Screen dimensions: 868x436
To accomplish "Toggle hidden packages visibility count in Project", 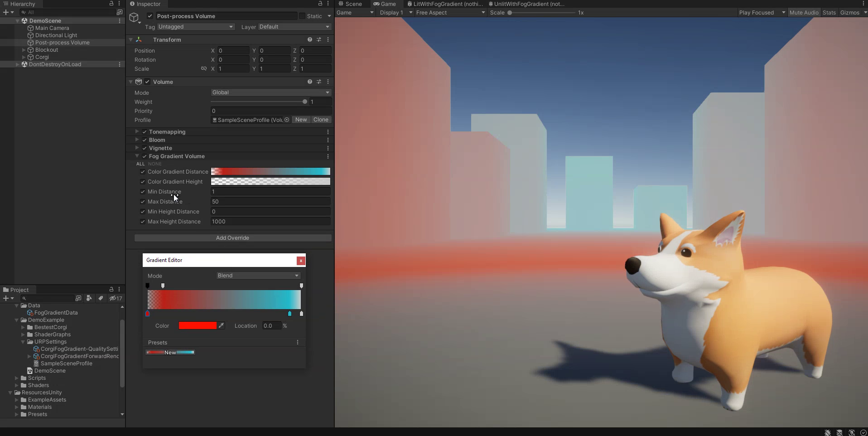I will pyautogui.click(x=116, y=298).
